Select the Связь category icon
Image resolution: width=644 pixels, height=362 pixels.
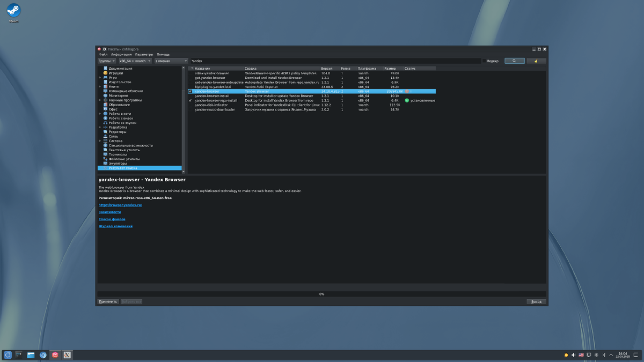tap(105, 136)
